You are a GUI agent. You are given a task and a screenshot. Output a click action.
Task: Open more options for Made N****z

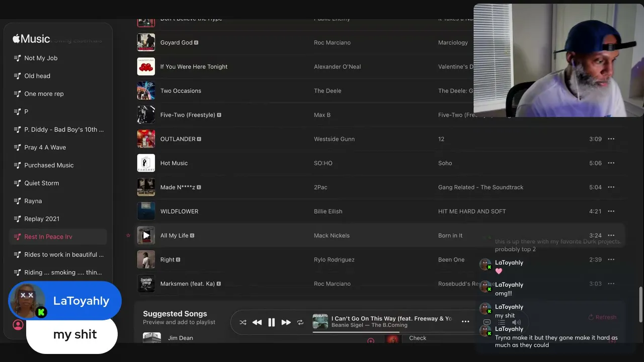click(x=611, y=187)
